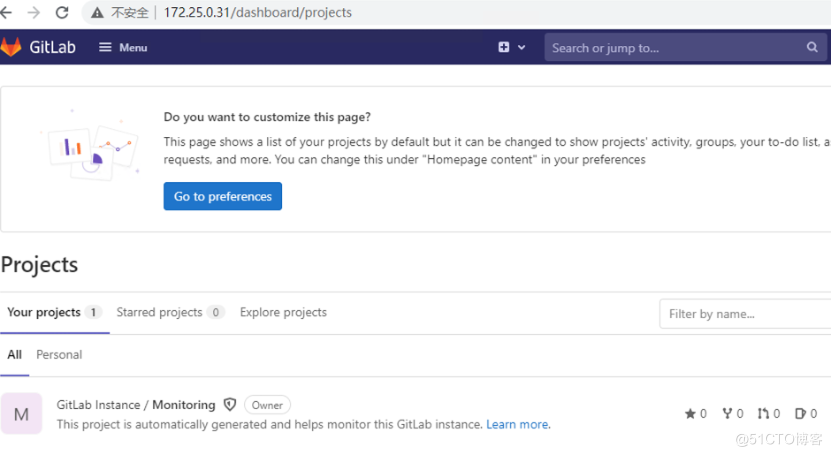Click the browser forward arrow
This screenshot has height=456, width=832.
tap(33, 12)
